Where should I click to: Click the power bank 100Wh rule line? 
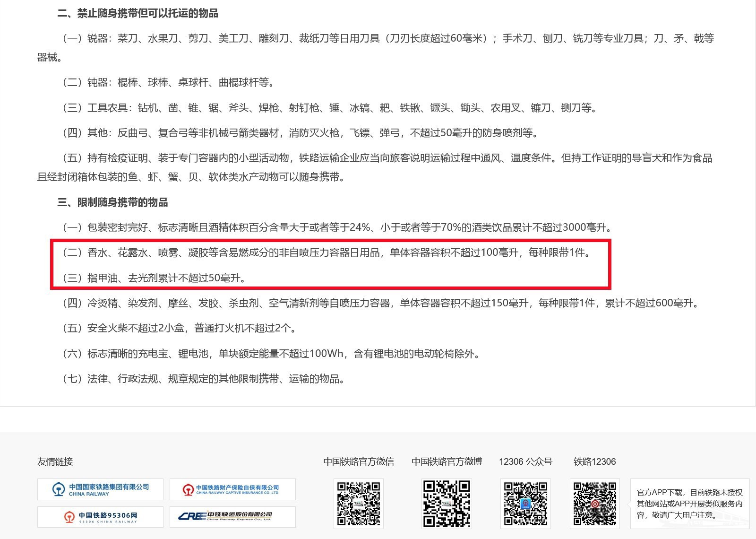tap(272, 354)
